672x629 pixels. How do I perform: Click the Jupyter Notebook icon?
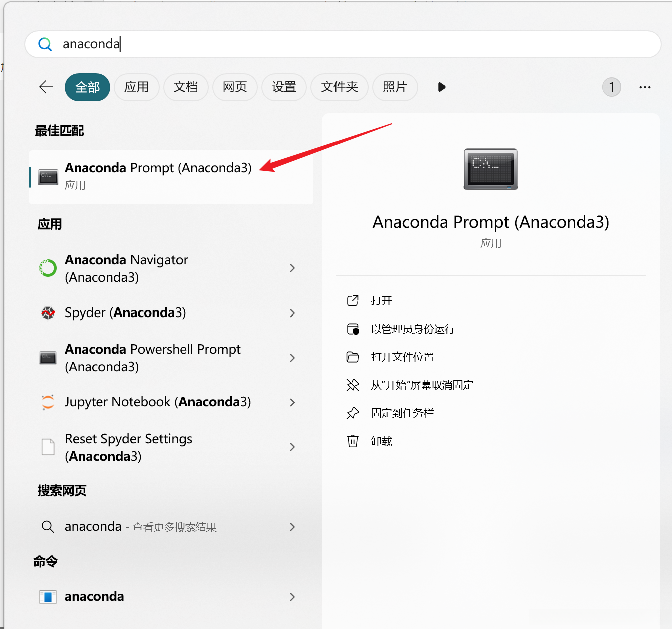[x=48, y=402]
